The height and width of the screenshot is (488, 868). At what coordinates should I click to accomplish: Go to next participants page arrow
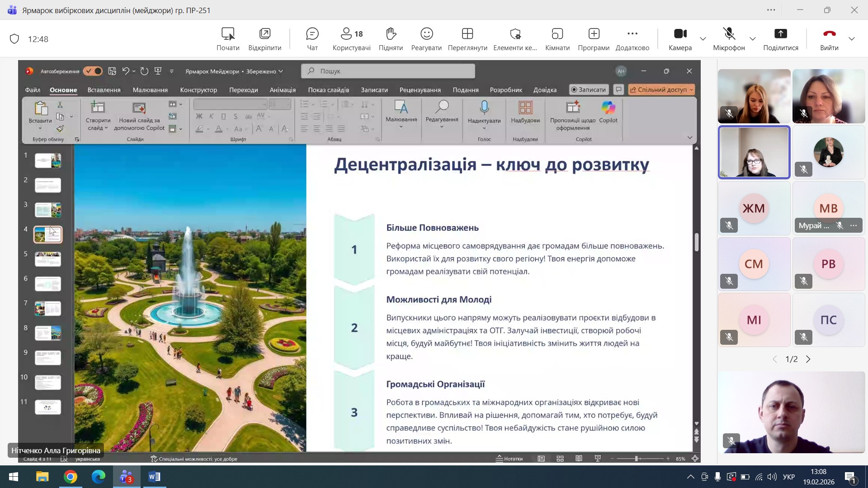point(808,359)
